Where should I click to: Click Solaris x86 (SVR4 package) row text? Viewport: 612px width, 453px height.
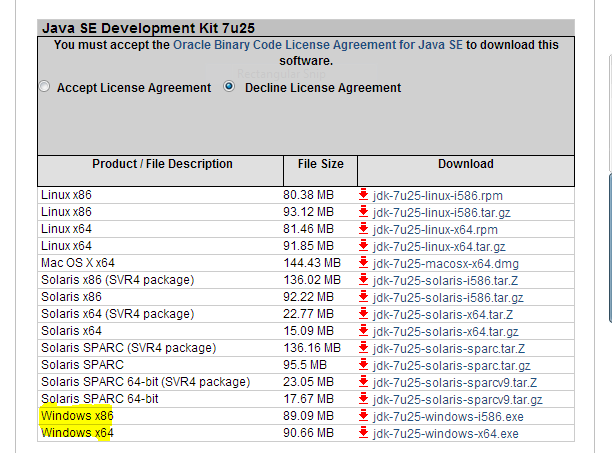point(117,280)
